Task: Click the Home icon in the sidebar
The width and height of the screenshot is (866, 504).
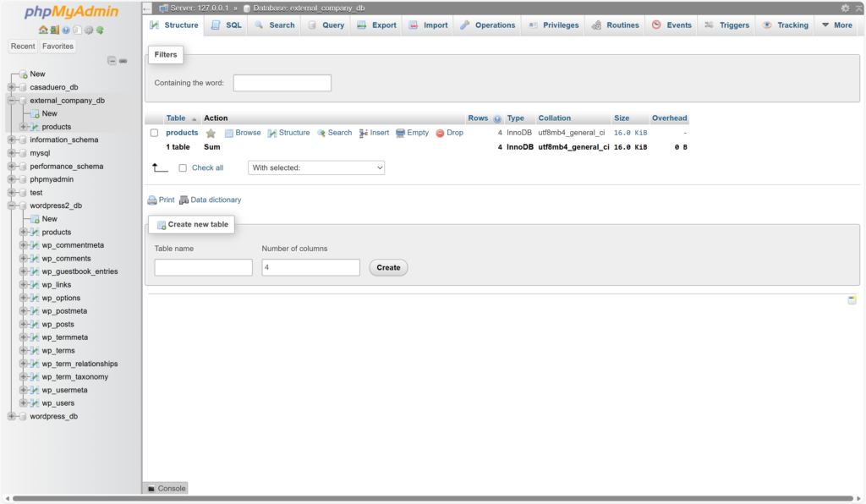Action: pos(43,30)
